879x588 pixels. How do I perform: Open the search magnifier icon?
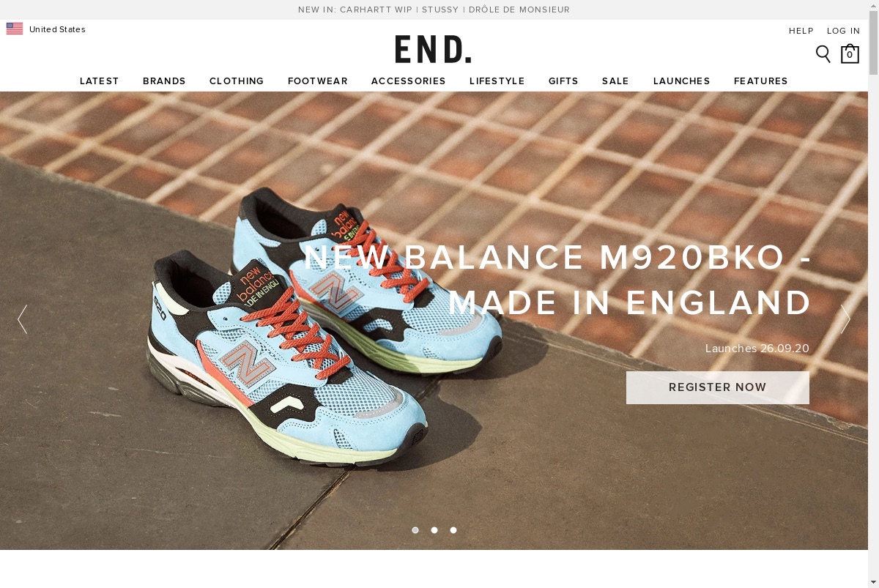click(x=823, y=54)
